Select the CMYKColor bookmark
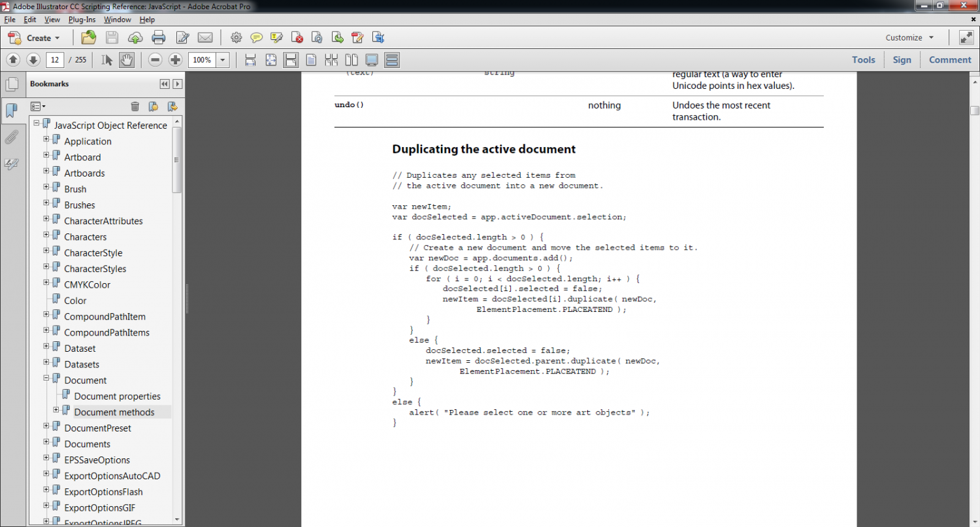The width and height of the screenshot is (980, 527). pos(87,284)
